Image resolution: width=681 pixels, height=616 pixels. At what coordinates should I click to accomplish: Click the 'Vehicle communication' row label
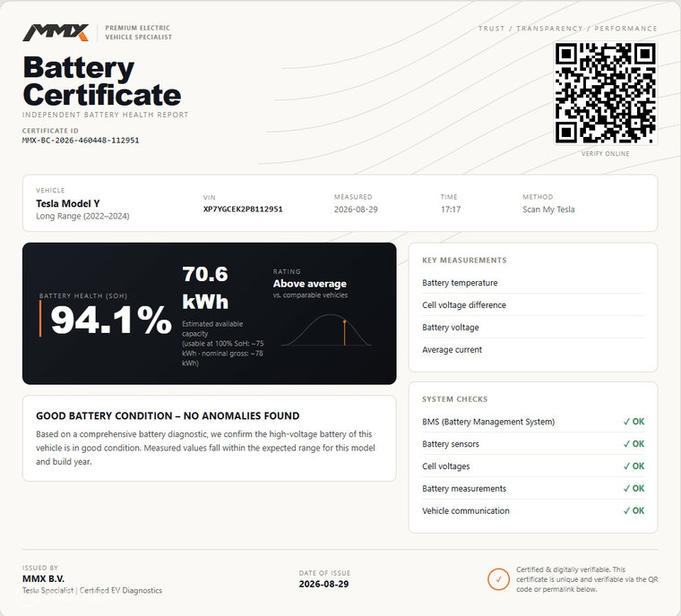(466, 511)
